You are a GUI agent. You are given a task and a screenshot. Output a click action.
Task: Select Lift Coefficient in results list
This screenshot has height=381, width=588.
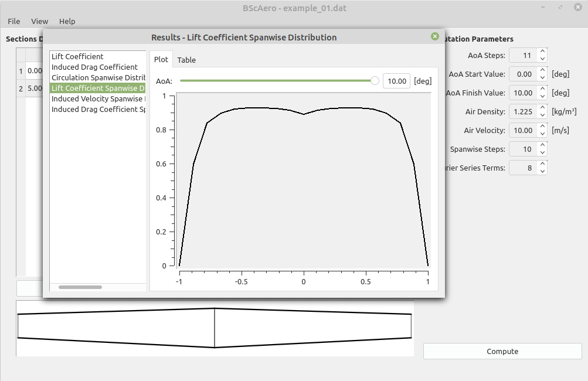pos(97,56)
